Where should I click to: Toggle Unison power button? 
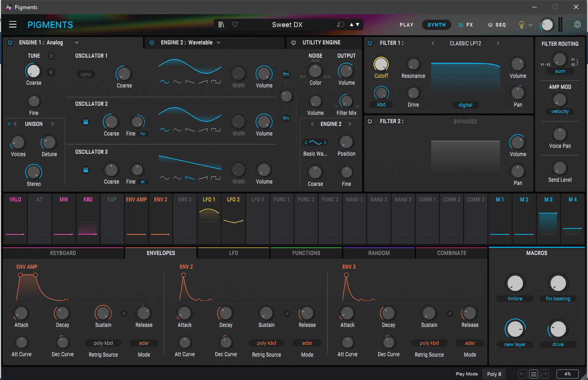(x=9, y=124)
